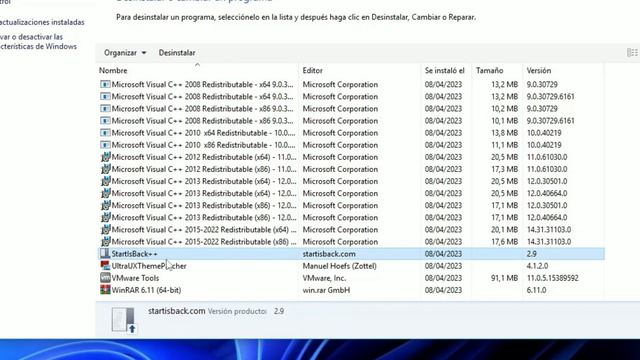Click the 20,1 MB size cell
Screen dimensions: 640x360
pos(504,230)
